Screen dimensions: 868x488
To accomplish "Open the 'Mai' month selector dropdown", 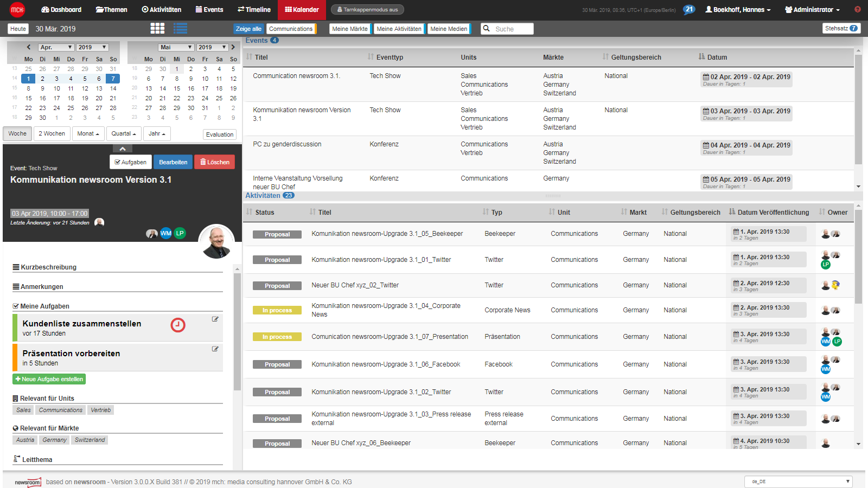I will (x=176, y=47).
